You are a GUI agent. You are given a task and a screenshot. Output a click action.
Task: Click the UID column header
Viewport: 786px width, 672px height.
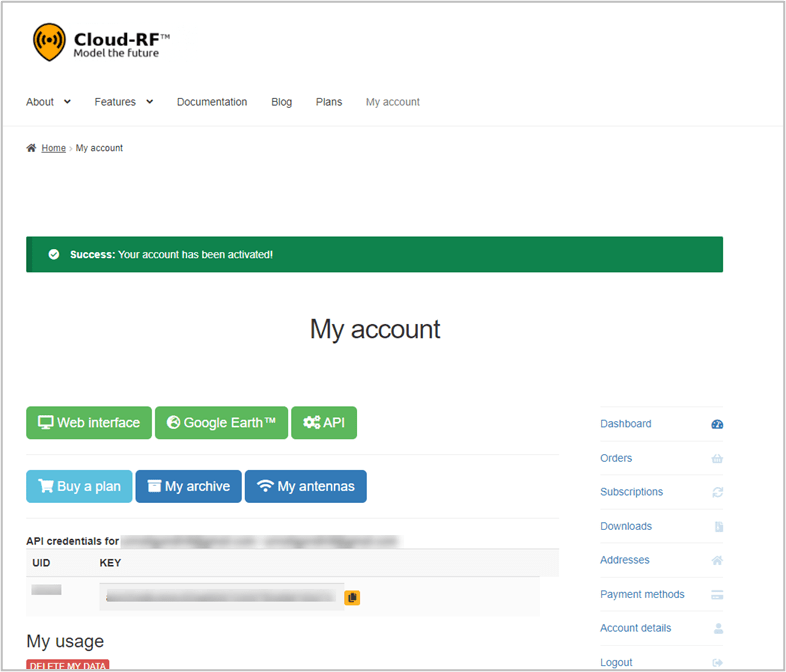click(x=41, y=563)
